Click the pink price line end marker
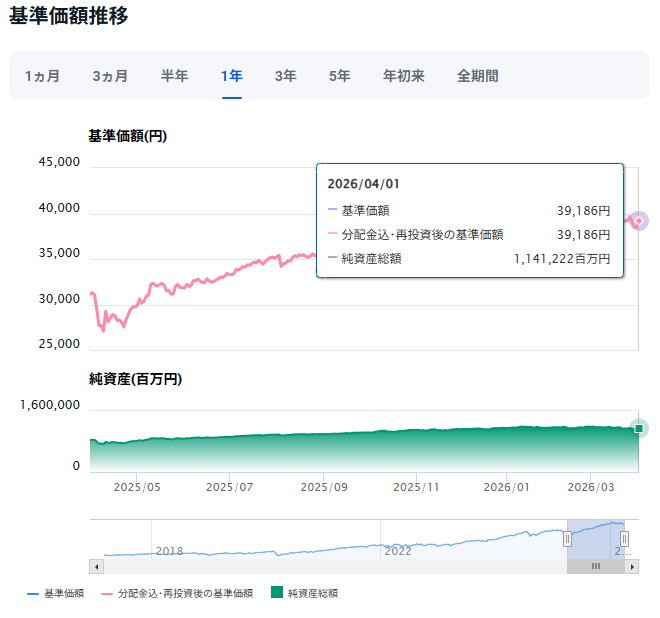 click(639, 221)
